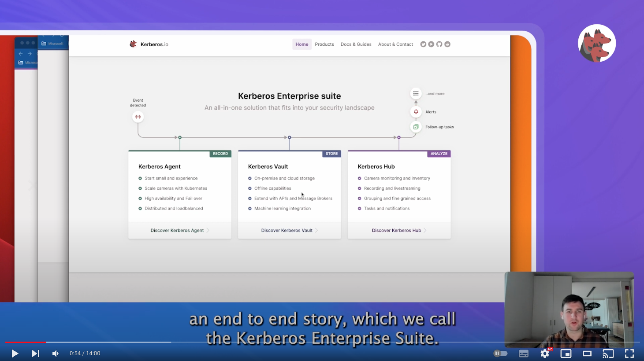This screenshot has width=644, height=361.
Task: Open the Docs & Guides link
Action: tap(356, 44)
